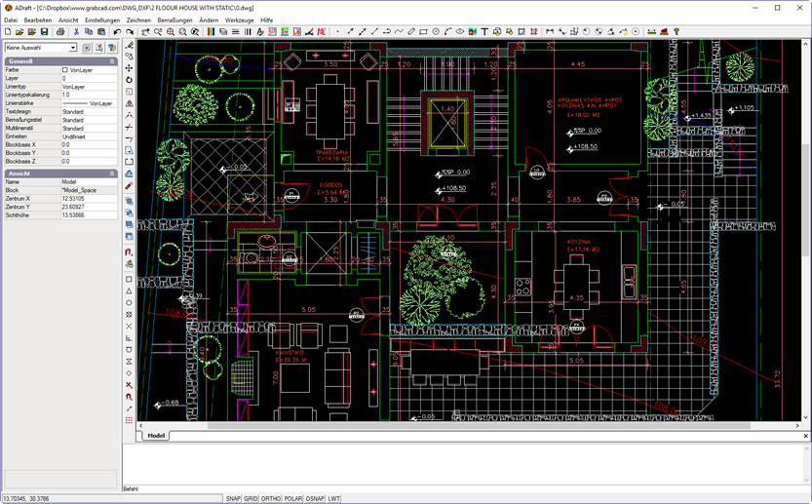The width and height of the screenshot is (812, 504).
Task: Click the scroll-right arrow of drawing area
Action: [797, 426]
